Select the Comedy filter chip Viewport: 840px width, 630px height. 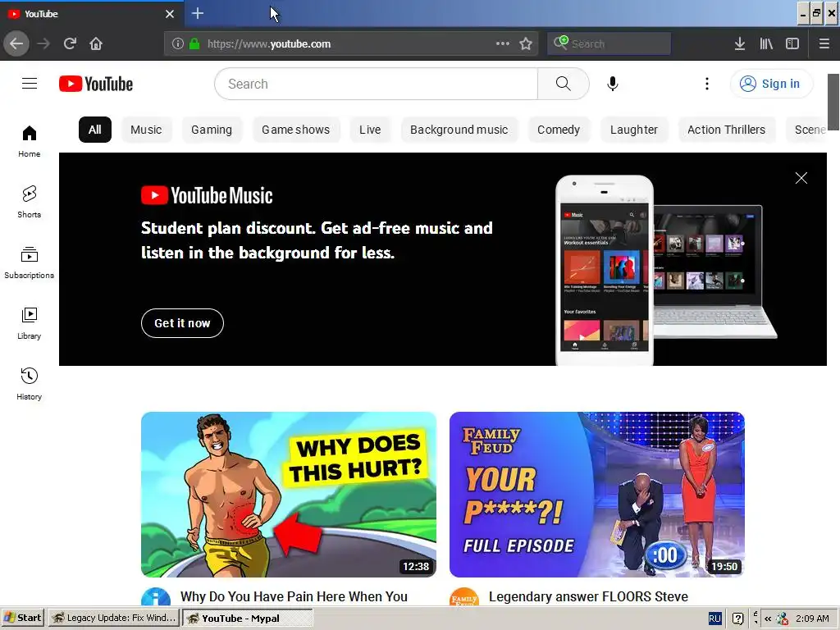pos(559,130)
